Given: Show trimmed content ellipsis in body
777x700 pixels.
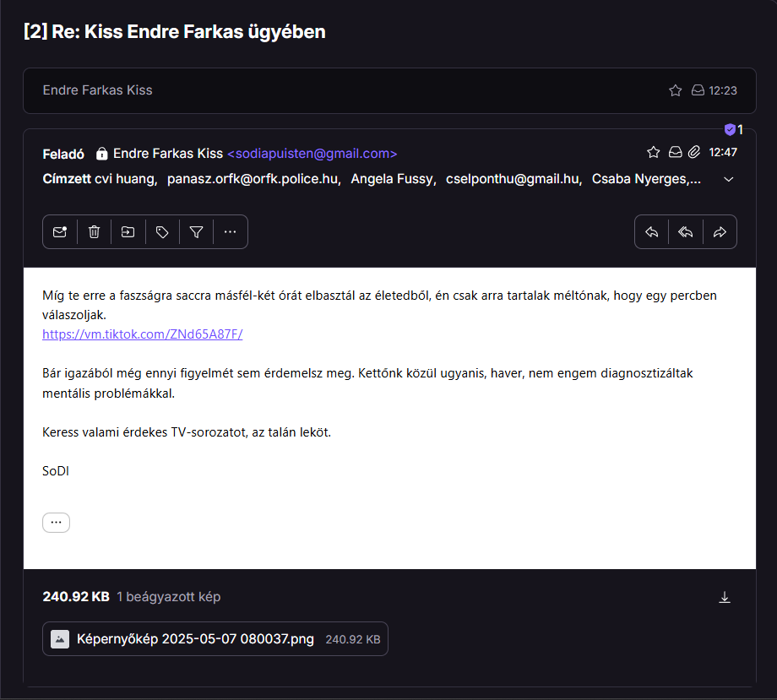Looking at the screenshot, I should point(56,523).
